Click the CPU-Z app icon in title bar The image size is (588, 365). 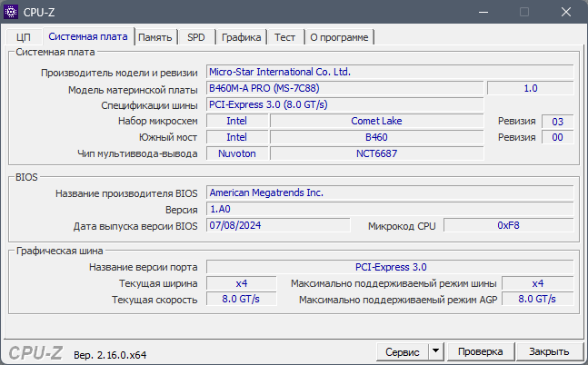click(11, 12)
